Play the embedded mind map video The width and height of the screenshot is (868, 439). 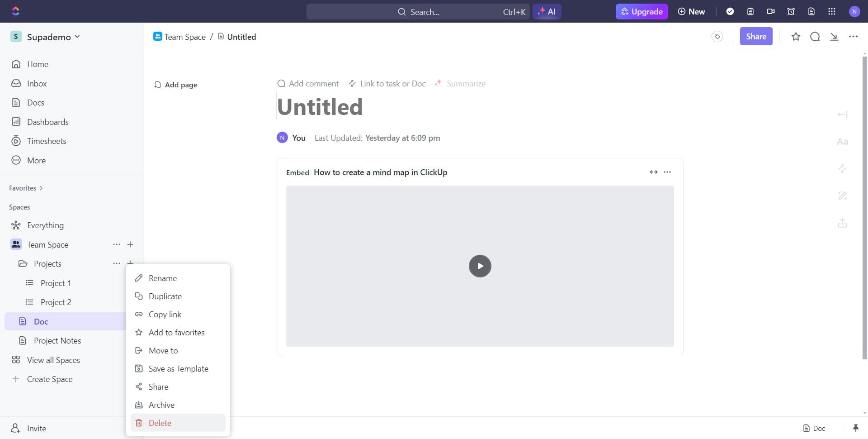[480, 266]
